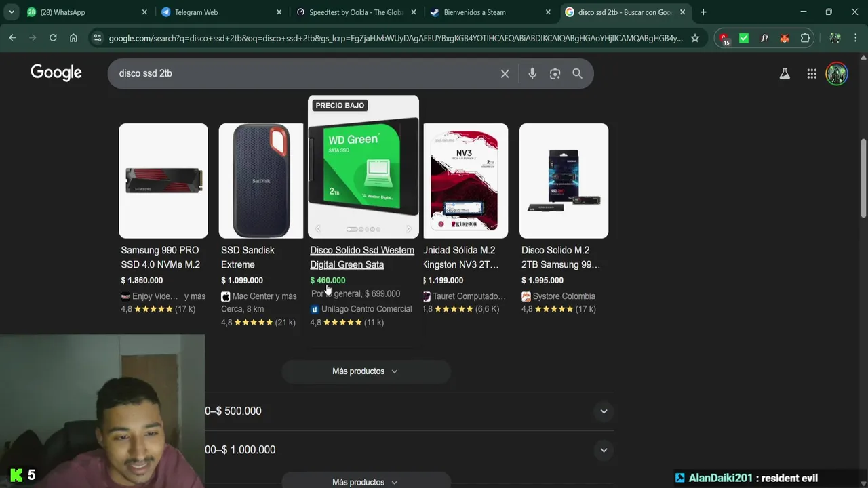Open the browser home page
This screenshot has height=488, width=868.
tap(73, 38)
